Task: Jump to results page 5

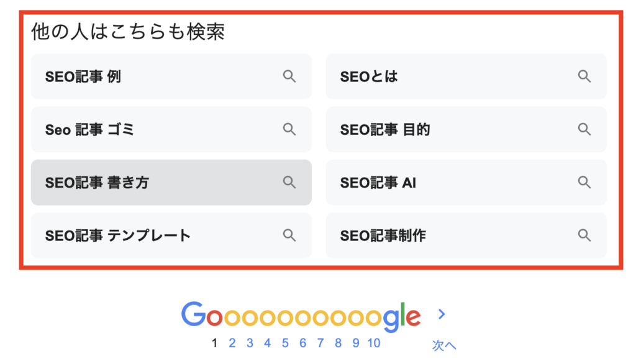Action: point(285,343)
